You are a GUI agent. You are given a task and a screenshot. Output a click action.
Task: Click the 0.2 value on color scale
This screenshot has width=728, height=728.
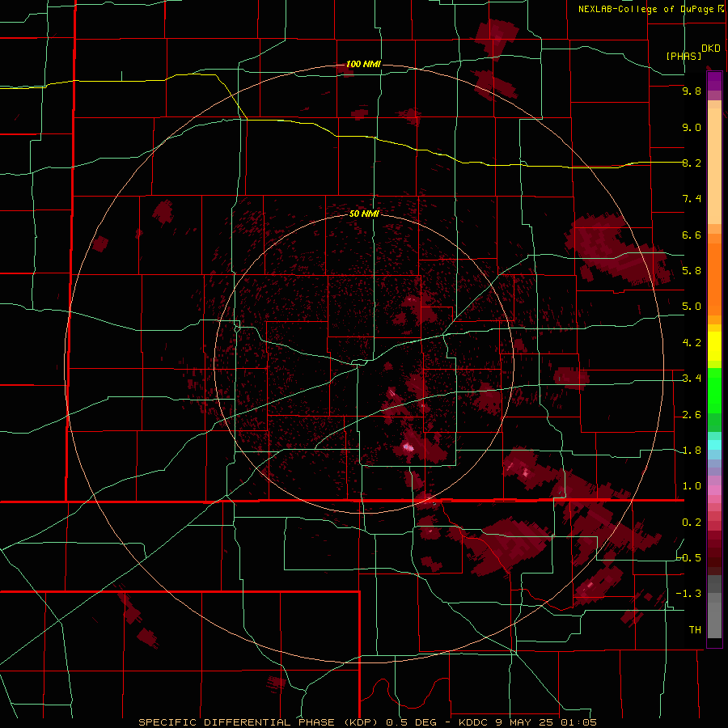692,523
